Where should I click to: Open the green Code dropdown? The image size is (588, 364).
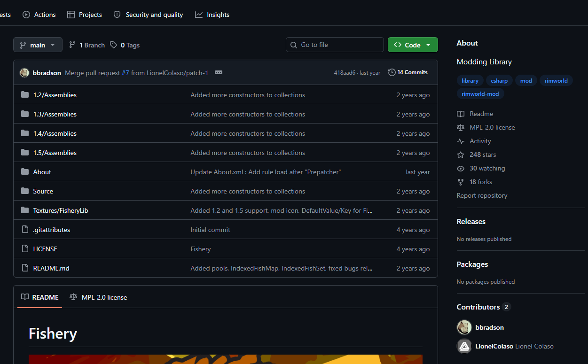coord(413,45)
